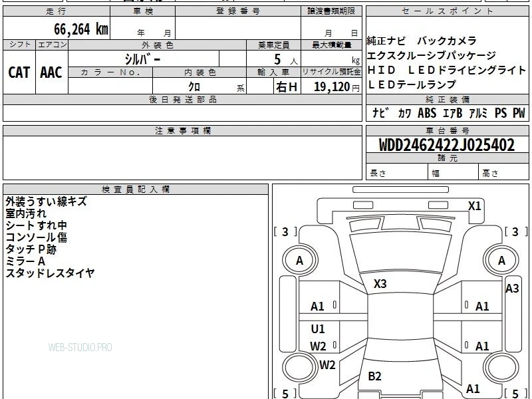Click the ナビ equipment entry

click(380, 113)
